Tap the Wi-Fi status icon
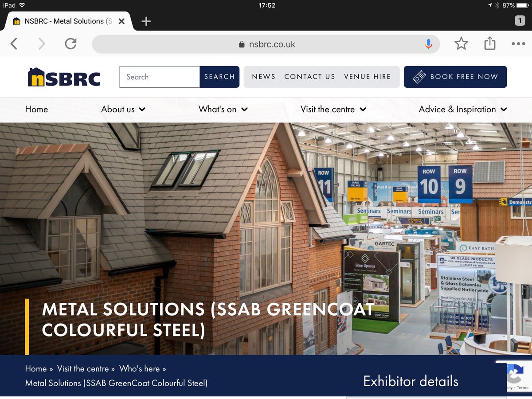 22,5
